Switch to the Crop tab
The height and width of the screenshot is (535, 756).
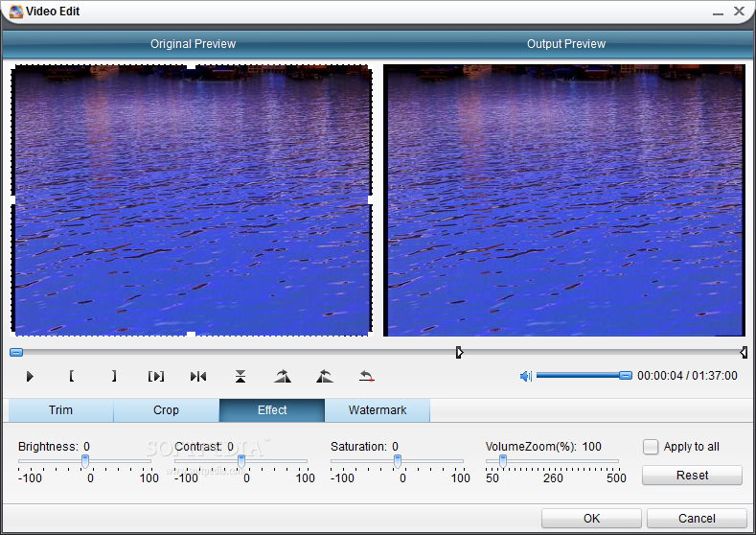[166, 410]
